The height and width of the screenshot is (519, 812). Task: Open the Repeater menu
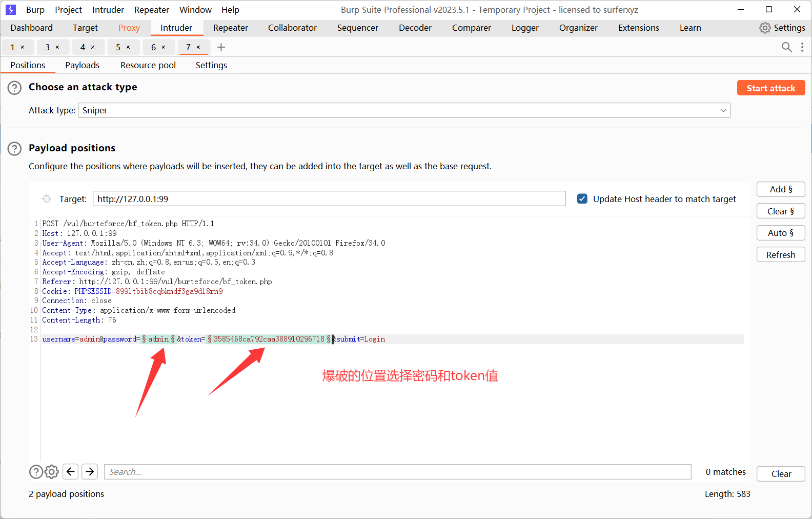[152, 10]
